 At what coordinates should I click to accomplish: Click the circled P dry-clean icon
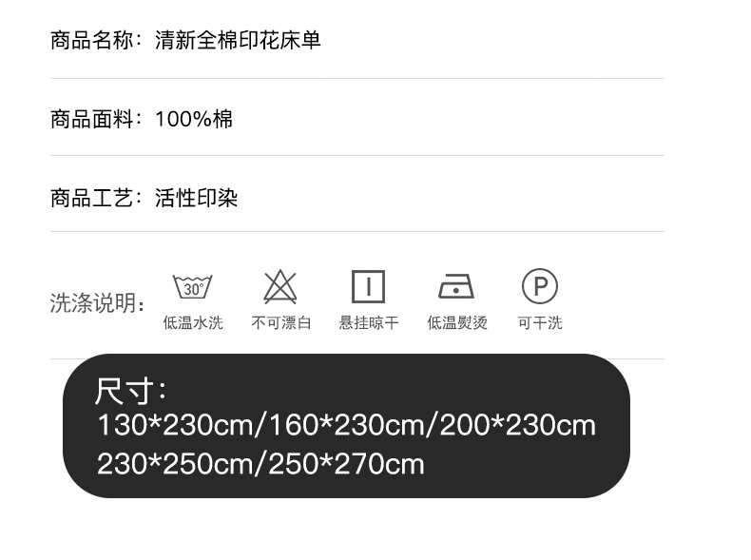[540, 286]
